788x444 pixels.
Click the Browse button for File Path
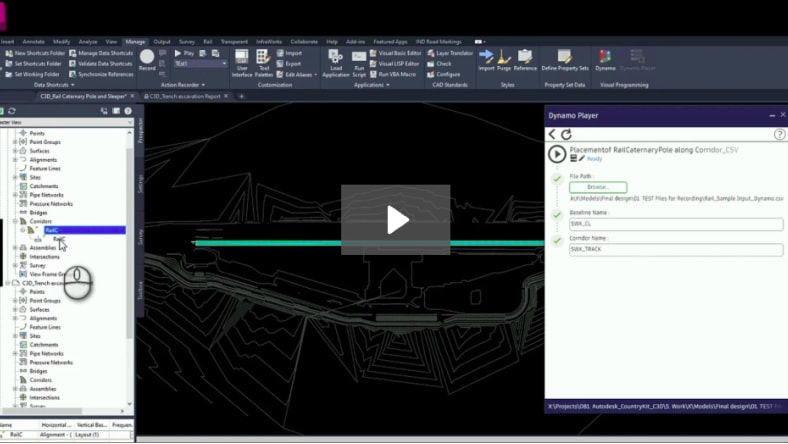point(598,187)
